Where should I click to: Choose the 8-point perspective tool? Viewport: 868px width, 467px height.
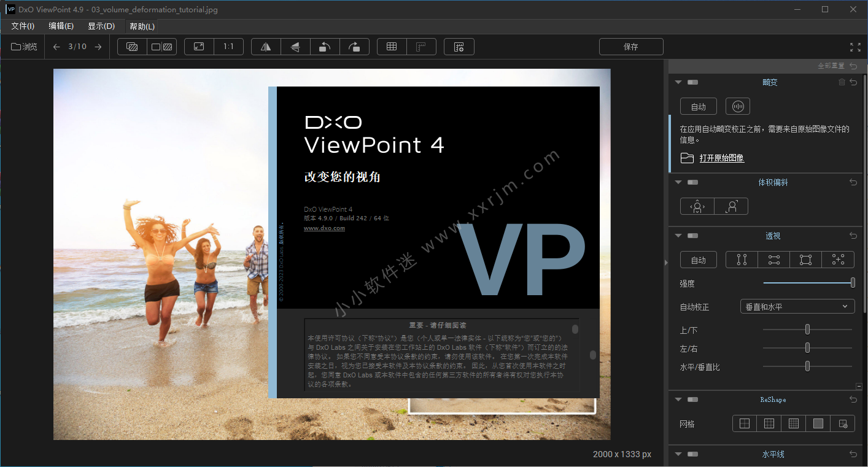838,260
